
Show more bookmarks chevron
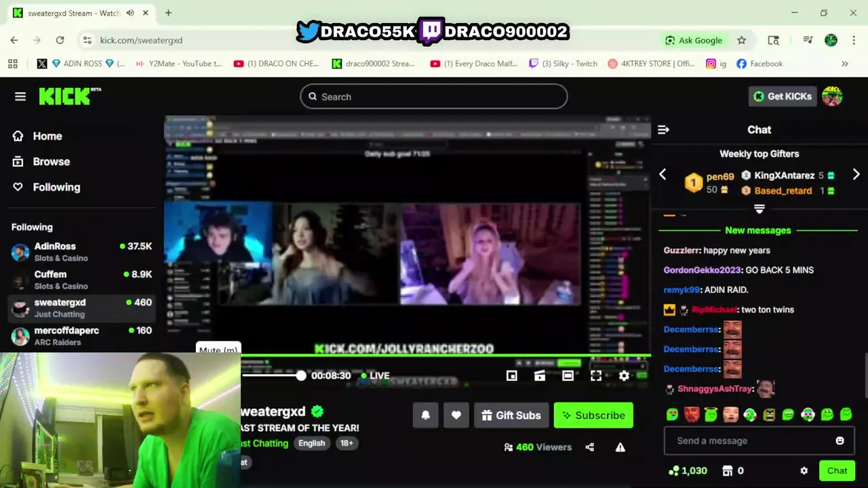click(845, 64)
